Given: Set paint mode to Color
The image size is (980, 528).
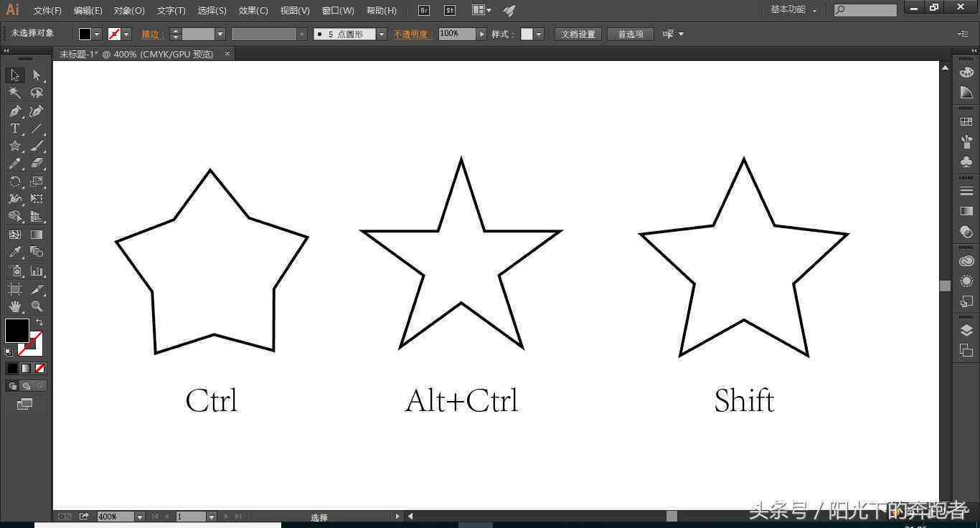Looking at the screenshot, I should coord(12,368).
